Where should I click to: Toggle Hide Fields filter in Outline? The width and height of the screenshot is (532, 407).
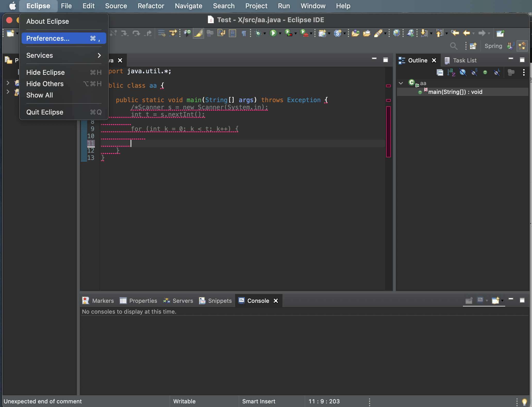[x=463, y=72]
